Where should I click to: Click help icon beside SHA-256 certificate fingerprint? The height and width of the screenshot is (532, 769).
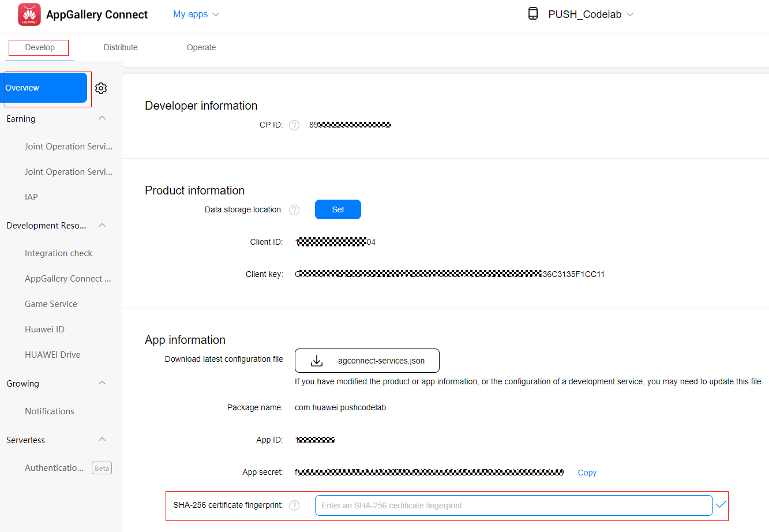[x=294, y=505]
